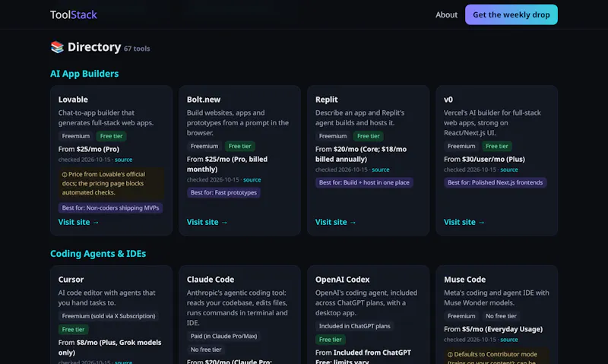Viewport: 608px width, 364px height.
Task: Open Replit pricing source link
Action: [381, 169]
